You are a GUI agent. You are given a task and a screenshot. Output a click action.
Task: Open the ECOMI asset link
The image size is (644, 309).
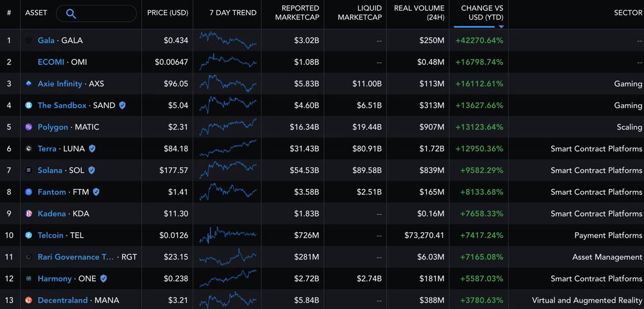(x=51, y=62)
